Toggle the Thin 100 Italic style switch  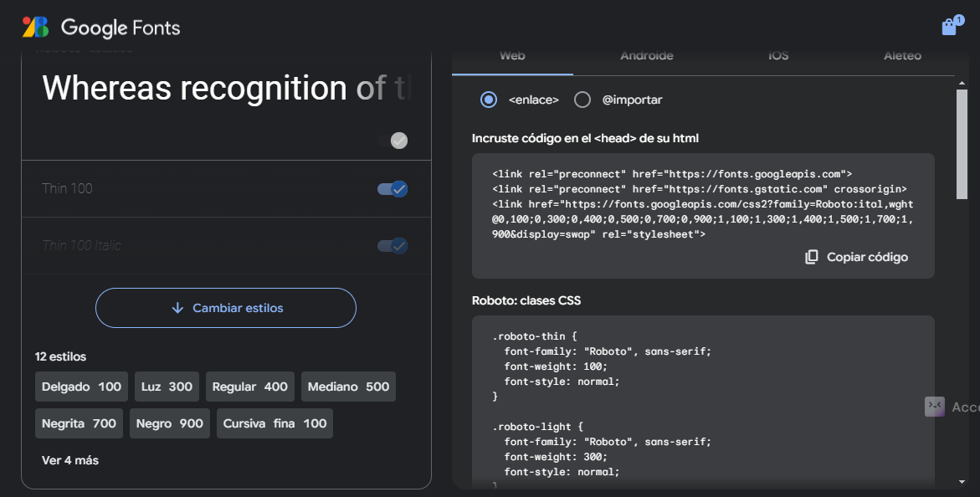click(393, 245)
